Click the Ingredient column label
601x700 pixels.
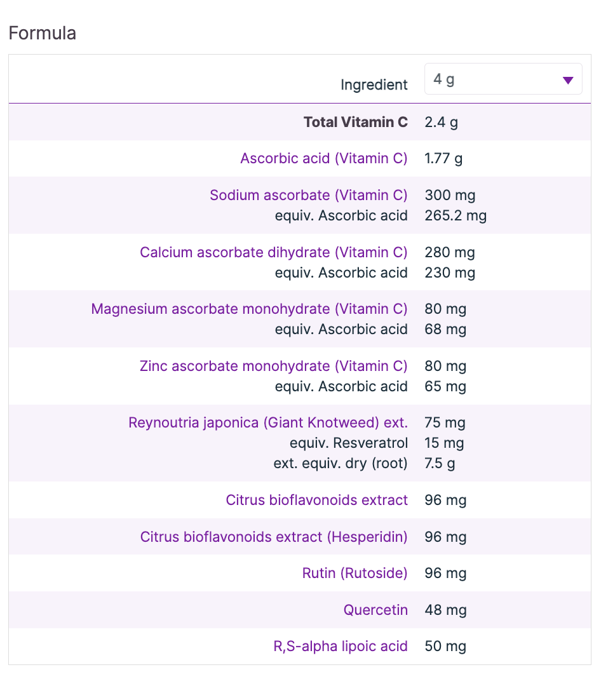(374, 84)
